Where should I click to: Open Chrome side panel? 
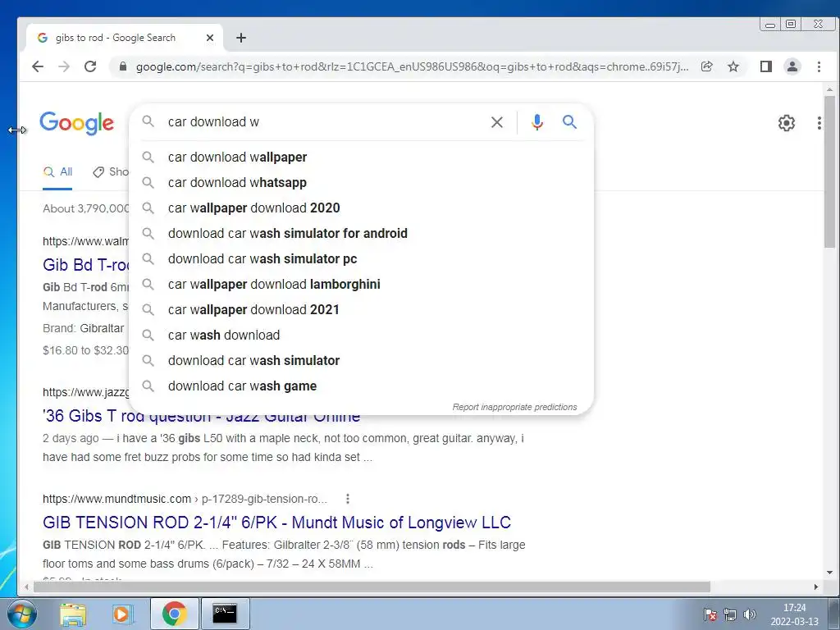[766, 66]
